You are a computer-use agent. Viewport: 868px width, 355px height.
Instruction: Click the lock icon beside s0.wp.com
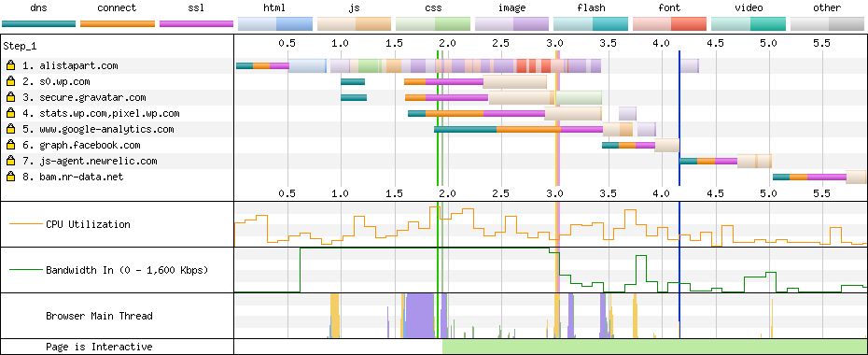pyautogui.click(x=10, y=81)
